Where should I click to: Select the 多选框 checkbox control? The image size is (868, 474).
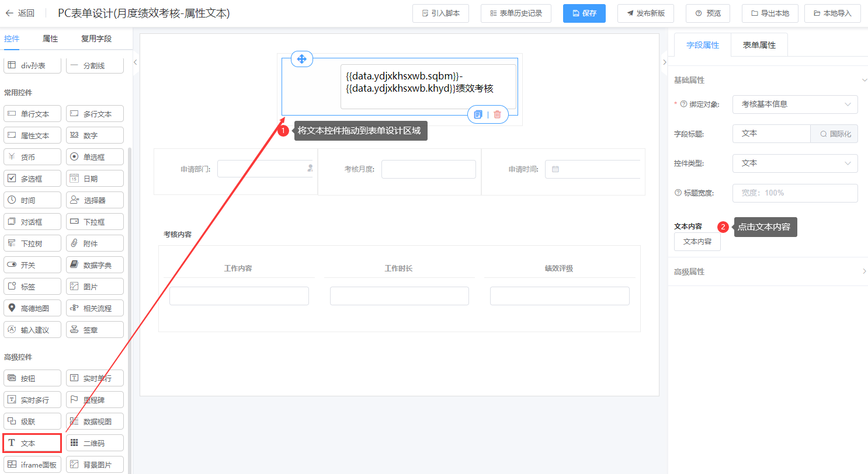[32, 179]
